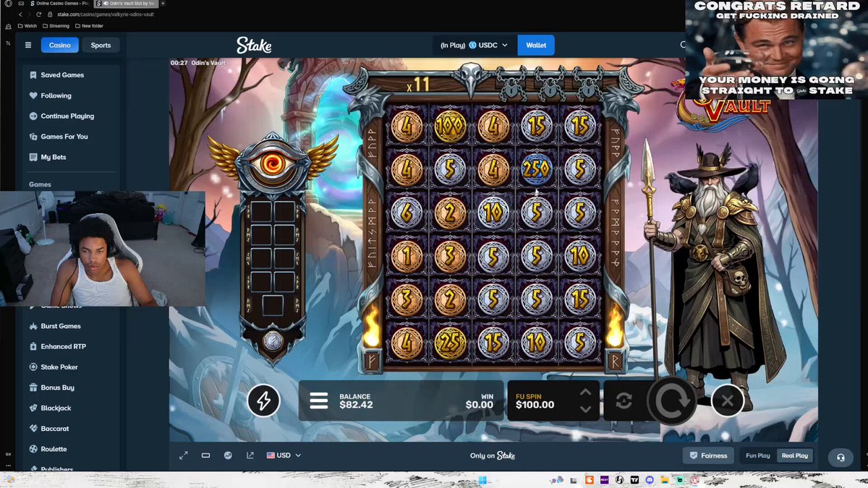The image size is (868, 488).
Task: Switch to the Sports tab
Action: pyautogui.click(x=101, y=45)
